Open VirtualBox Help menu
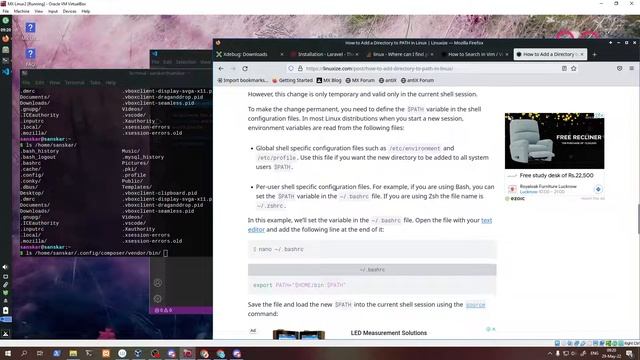This screenshot has width=640, height=360. coord(85,11)
